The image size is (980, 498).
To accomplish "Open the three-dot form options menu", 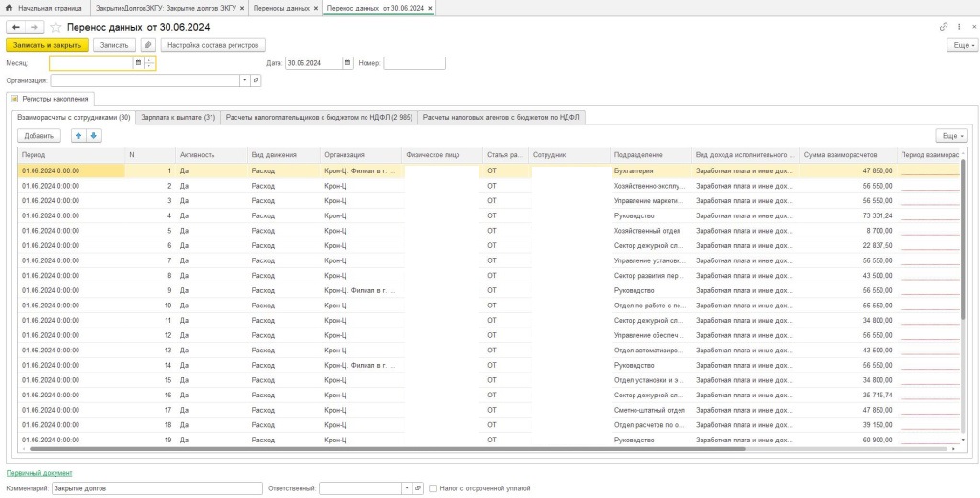I will 959,27.
